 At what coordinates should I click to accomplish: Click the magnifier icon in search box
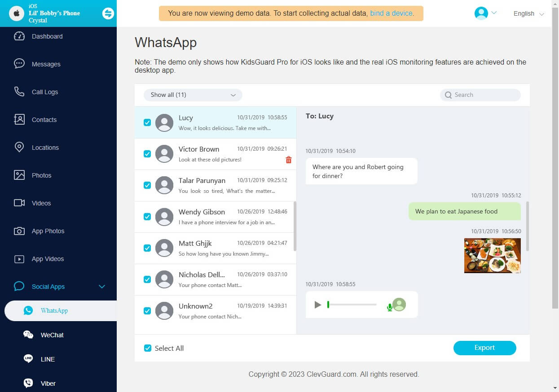[448, 95]
